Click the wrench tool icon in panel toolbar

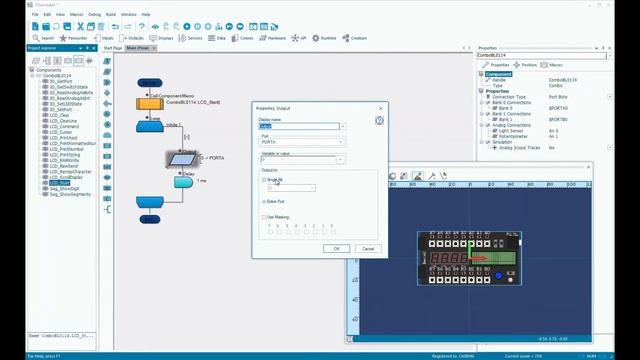(432, 176)
